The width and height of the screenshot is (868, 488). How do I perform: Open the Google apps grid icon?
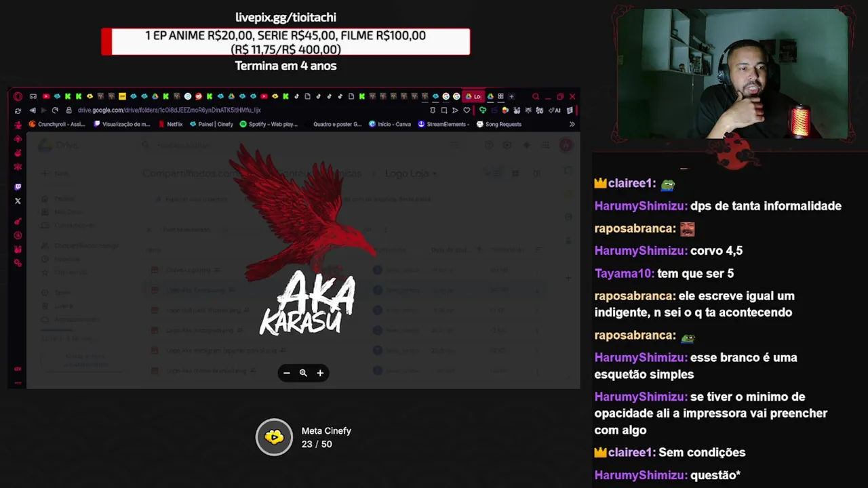(546, 145)
